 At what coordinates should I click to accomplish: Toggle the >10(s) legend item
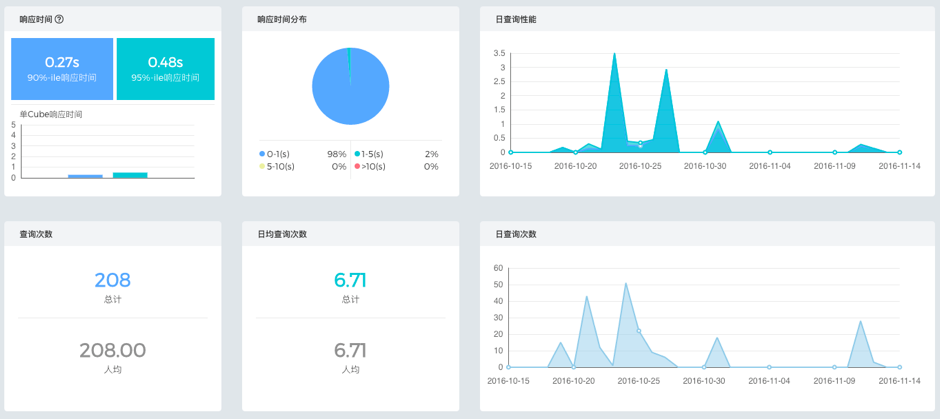pyautogui.click(x=376, y=166)
